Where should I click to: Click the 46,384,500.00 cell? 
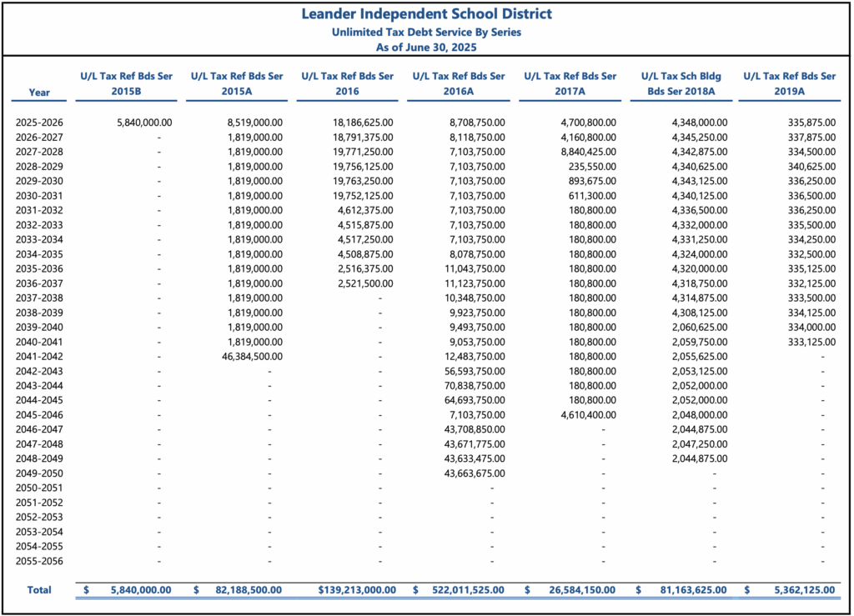pyautogui.click(x=253, y=357)
